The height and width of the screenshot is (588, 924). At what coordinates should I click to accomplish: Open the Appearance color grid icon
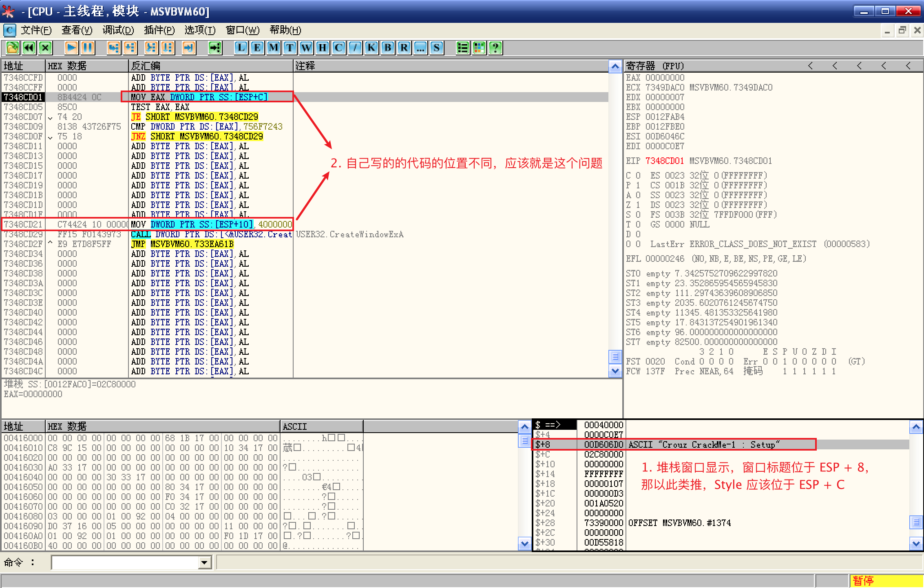coord(479,48)
